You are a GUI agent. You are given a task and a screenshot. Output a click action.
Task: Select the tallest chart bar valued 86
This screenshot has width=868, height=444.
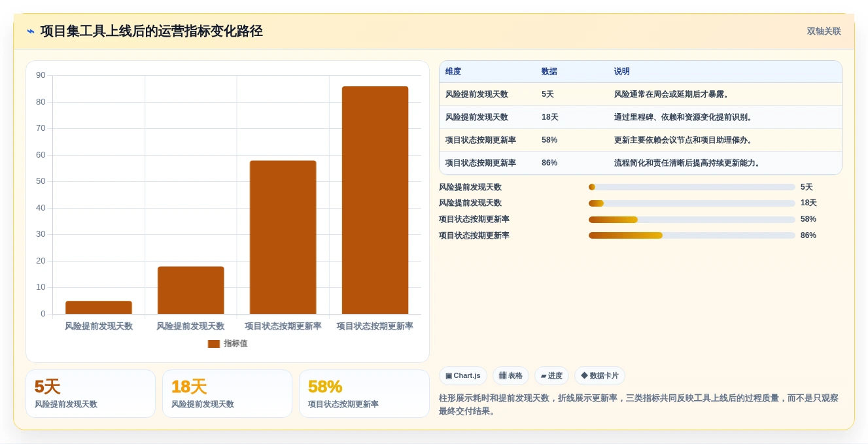pyautogui.click(x=375, y=200)
